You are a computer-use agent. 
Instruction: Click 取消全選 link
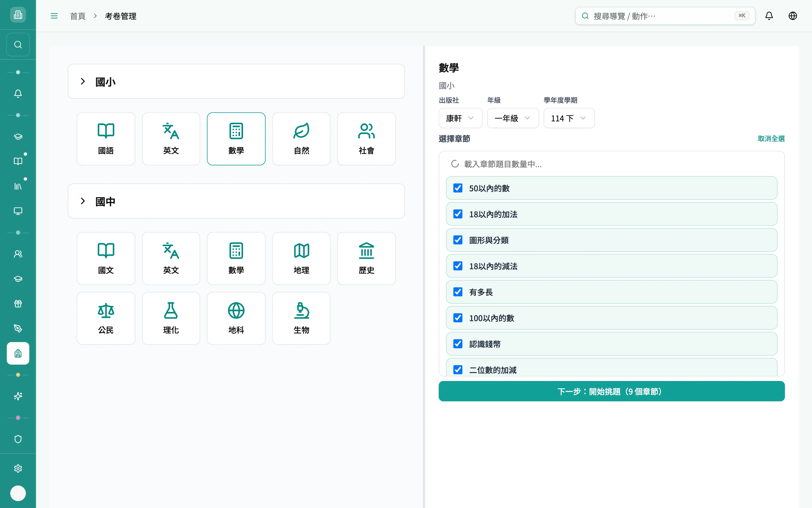[771, 139]
